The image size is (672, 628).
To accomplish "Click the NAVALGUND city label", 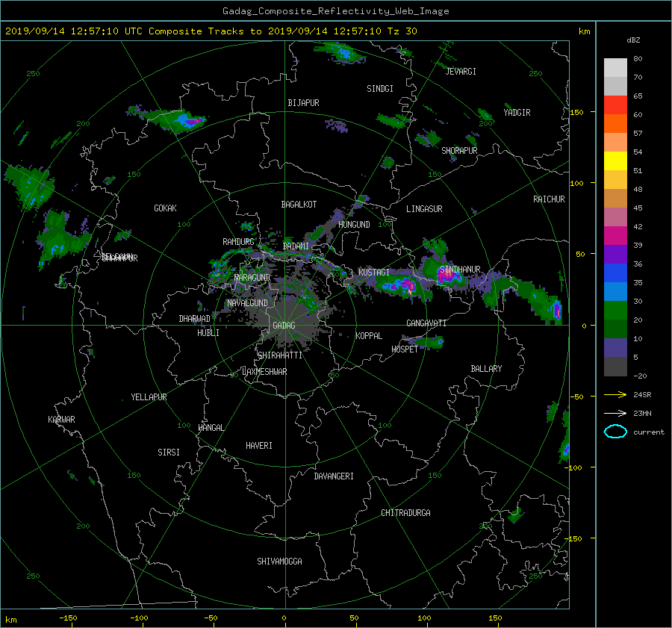I will [x=247, y=303].
